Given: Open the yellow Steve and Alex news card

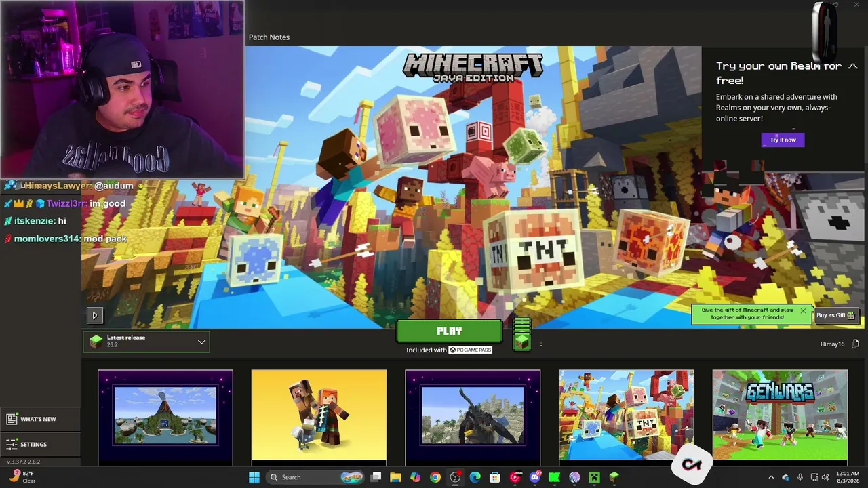Looking at the screenshot, I should [319, 417].
